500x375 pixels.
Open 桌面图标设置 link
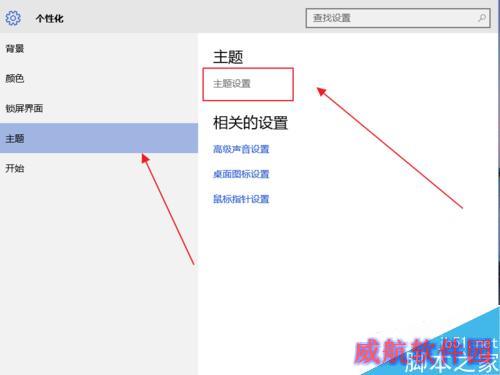pos(241,174)
